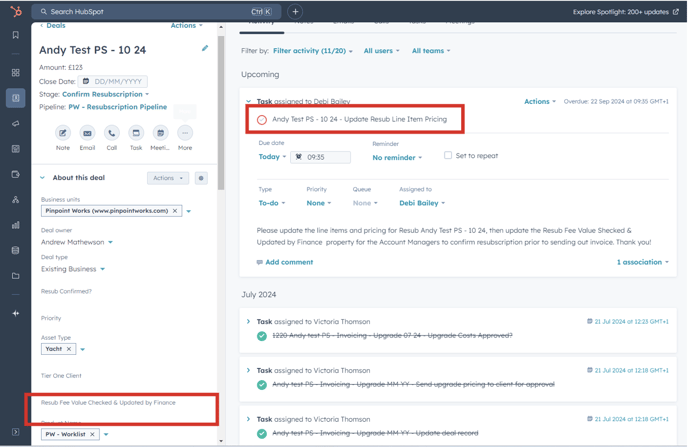This screenshot has width=688, height=447.
Task: Click the pencil icon to edit deal name
Action: pyautogui.click(x=205, y=48)
